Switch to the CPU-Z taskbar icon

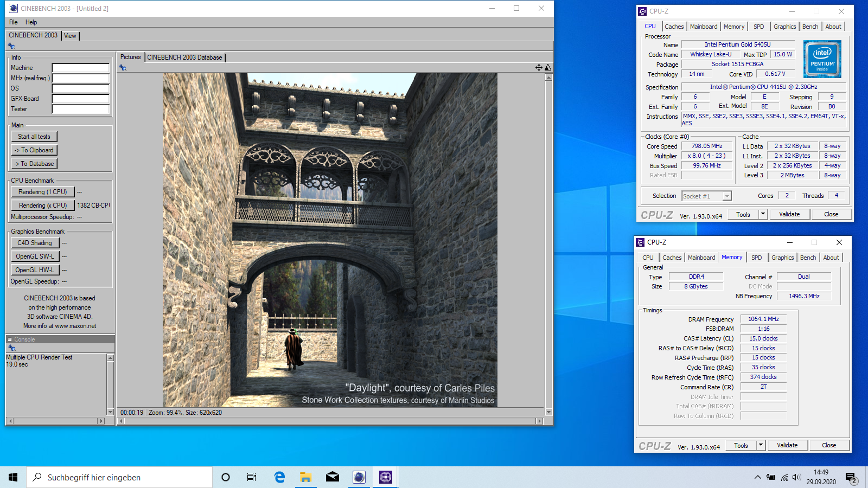tap(386, 477)
